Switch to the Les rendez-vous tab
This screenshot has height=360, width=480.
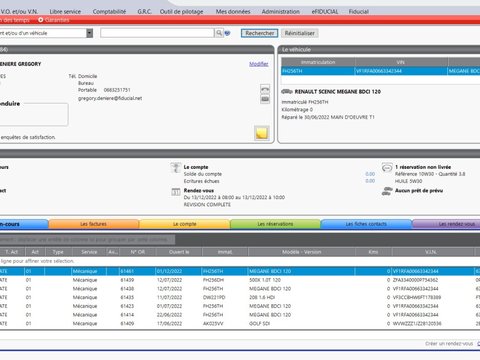447,224
